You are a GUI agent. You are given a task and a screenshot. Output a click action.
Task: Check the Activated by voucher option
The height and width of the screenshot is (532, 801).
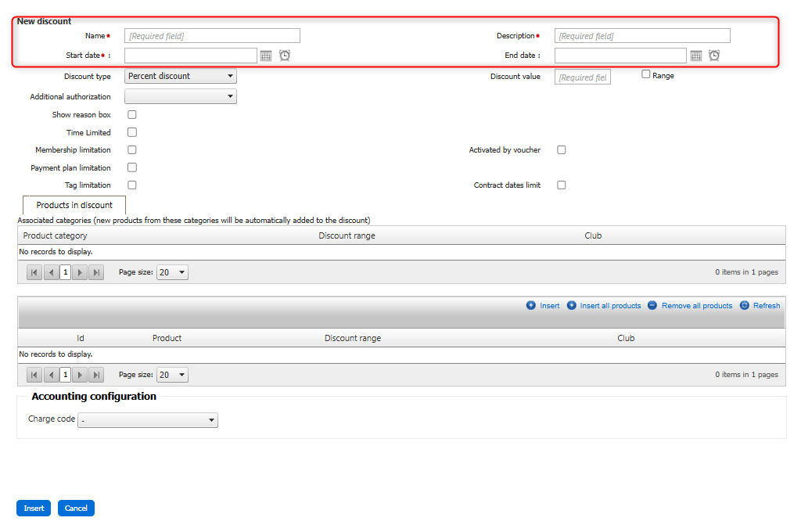tap(562, 150)
